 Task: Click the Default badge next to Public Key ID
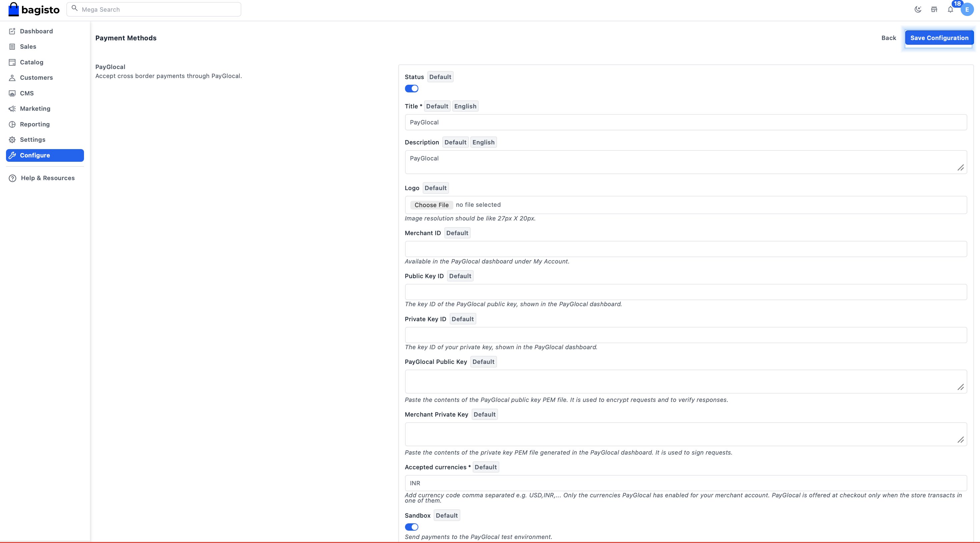click(x=460, y=276)
